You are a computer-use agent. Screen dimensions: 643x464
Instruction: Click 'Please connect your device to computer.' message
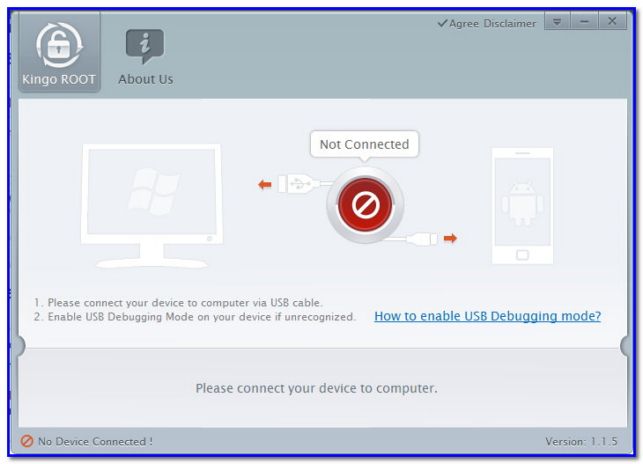click(317, 388)
